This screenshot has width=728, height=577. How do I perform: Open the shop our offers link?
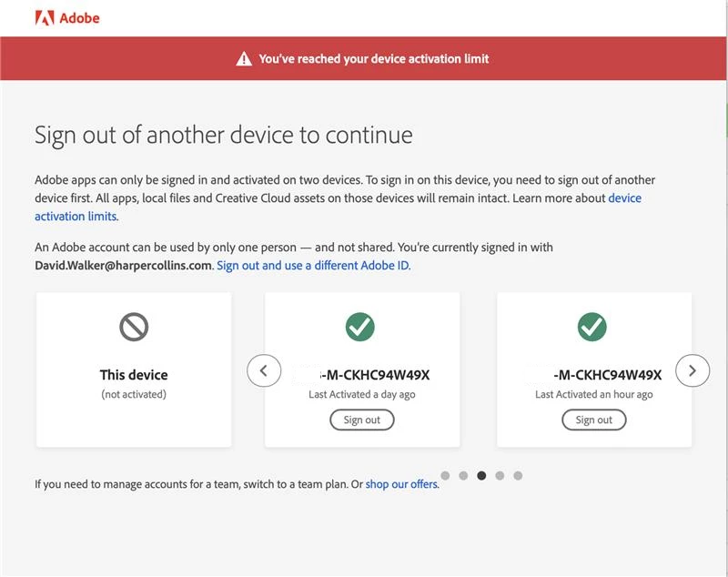pos(402,484)
